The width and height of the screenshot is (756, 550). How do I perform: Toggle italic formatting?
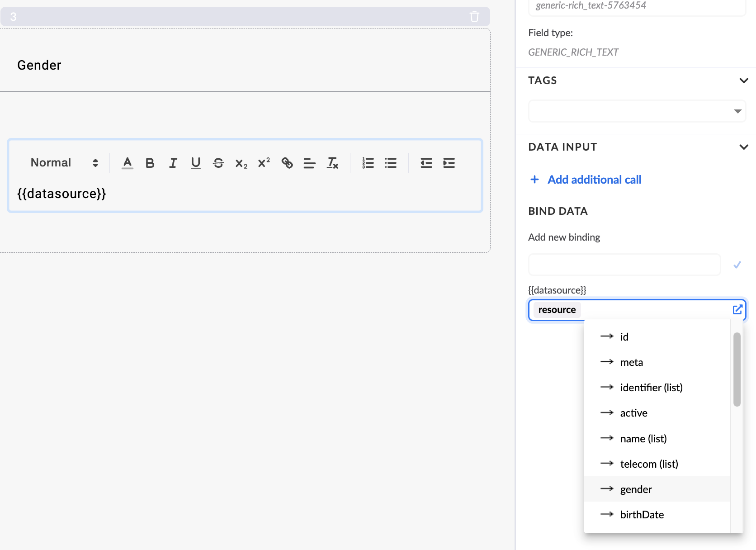173,163
